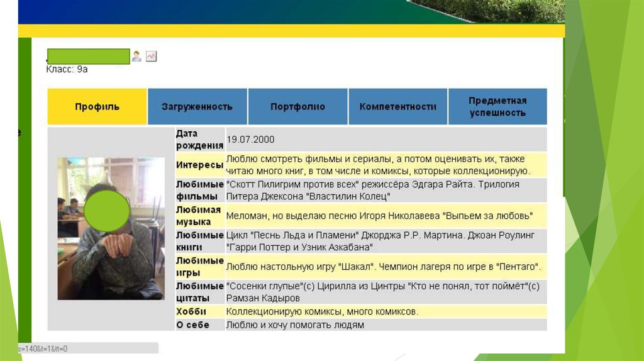Click the О себе row label
This screenshot has height=361, width=644.
coord(192,325)
